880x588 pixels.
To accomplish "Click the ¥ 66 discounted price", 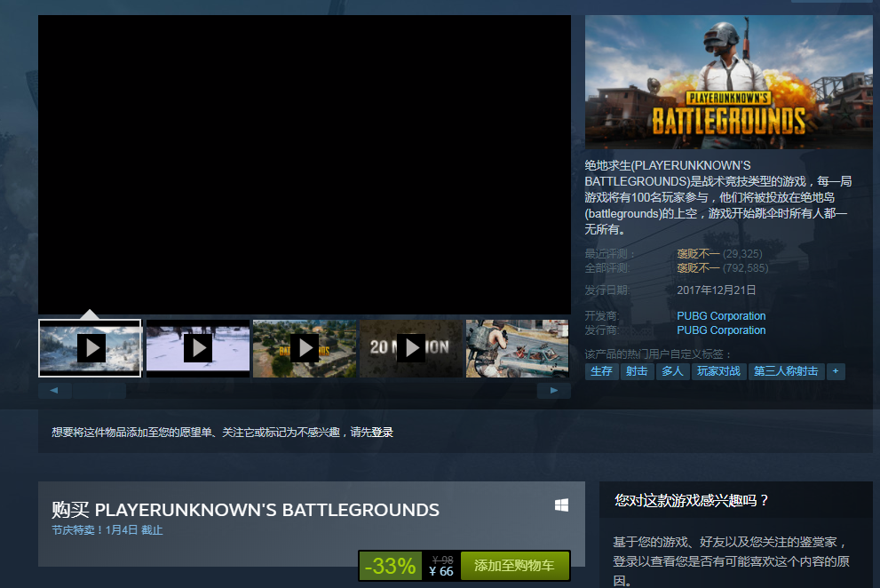I will (x=441, y=571).
